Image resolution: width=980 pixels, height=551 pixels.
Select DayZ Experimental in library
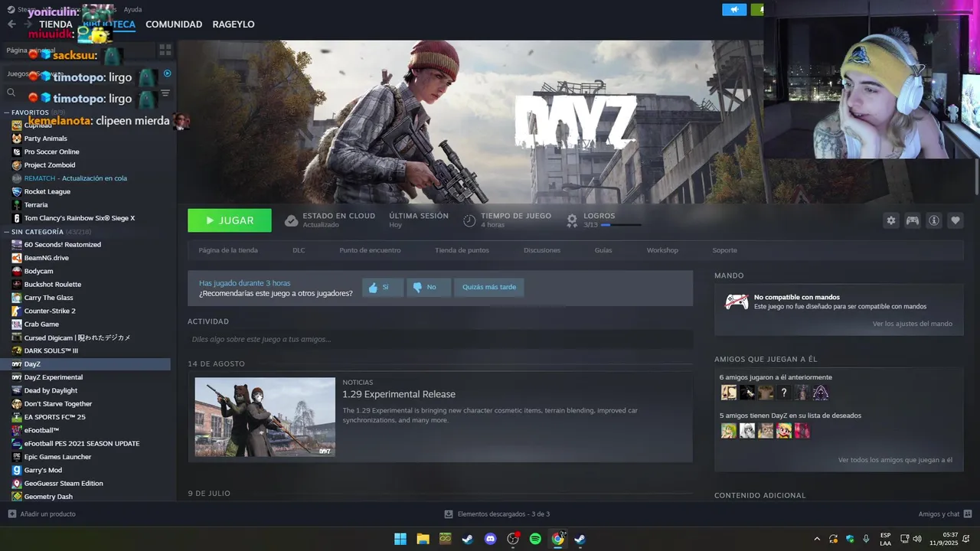click(54, 377)
